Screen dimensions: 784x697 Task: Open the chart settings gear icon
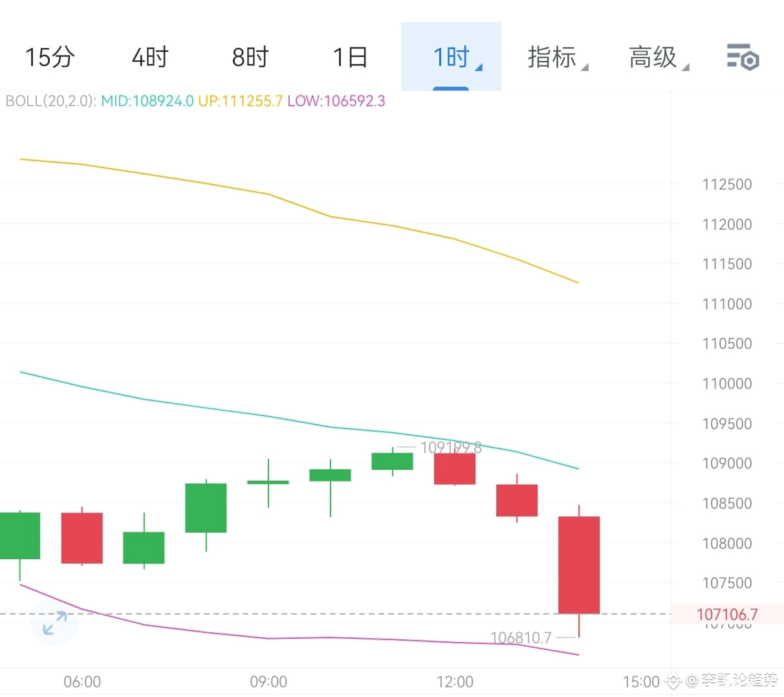(743, 57)
